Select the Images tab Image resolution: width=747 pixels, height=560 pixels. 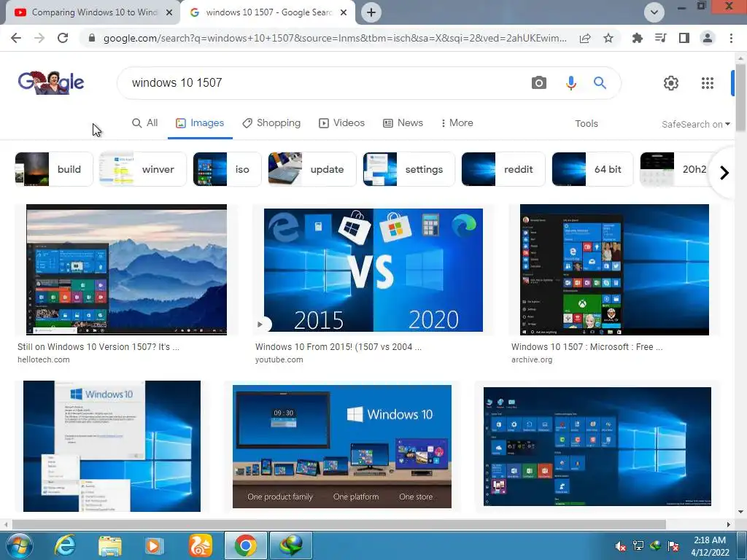click(x=200, y=122)
